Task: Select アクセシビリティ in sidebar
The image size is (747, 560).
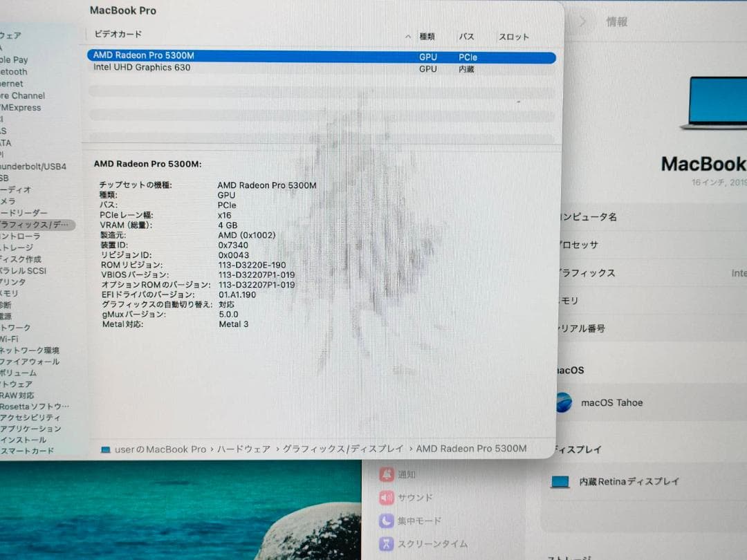Action: (30, 418)
